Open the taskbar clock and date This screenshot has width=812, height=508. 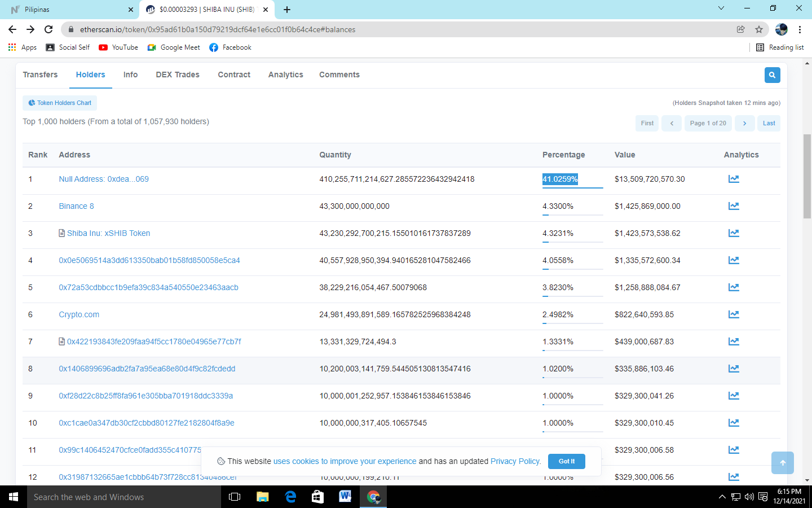pyautogui.click(x=789, y=497)
